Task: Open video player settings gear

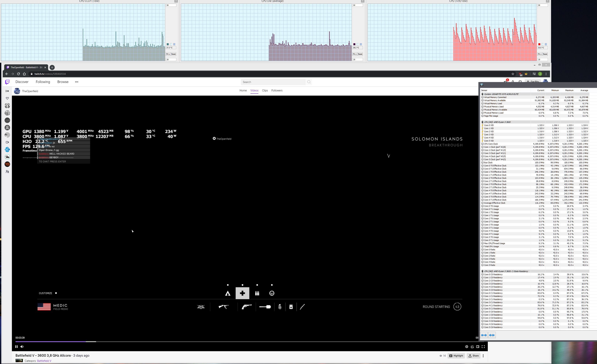Action: 467,347
